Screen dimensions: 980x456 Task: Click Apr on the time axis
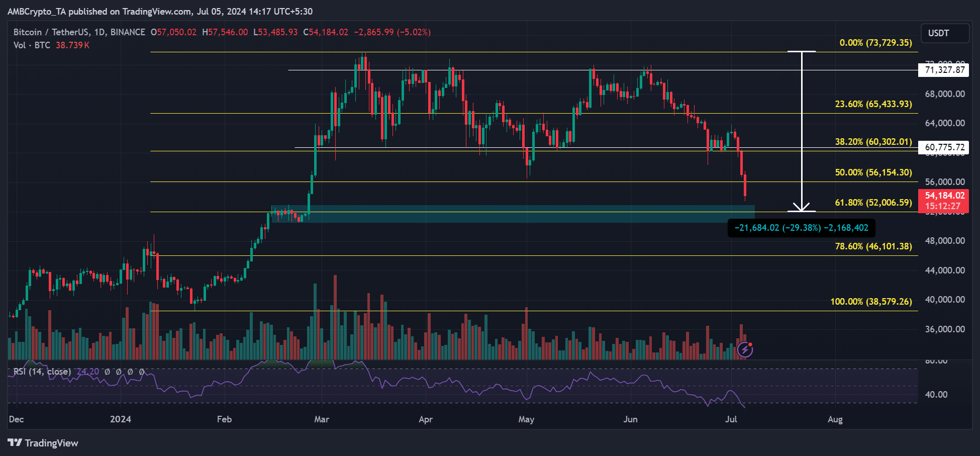point(426,419)
